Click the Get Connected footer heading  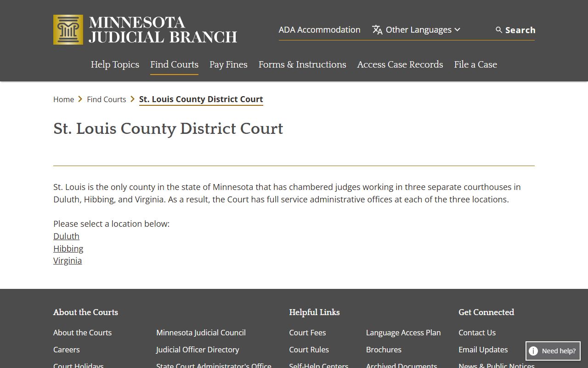click(486, 312)
